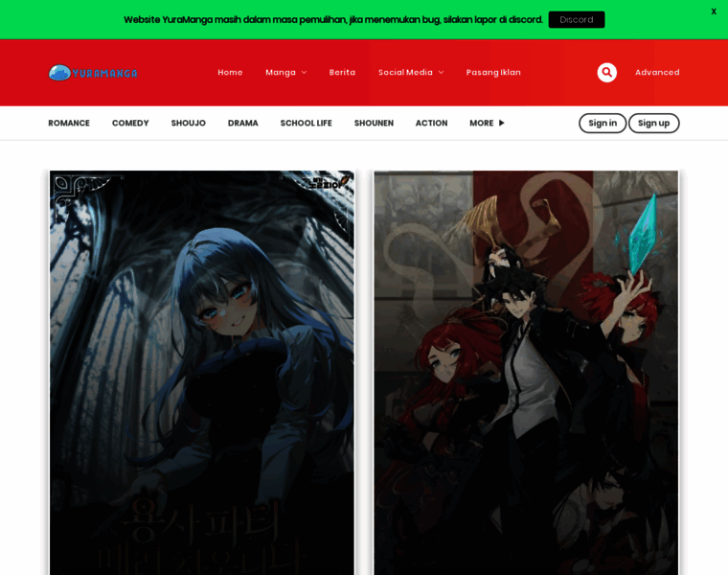
Task: Select the COMEDY genre
Action: pyautogui.click(x=130, y=123)
